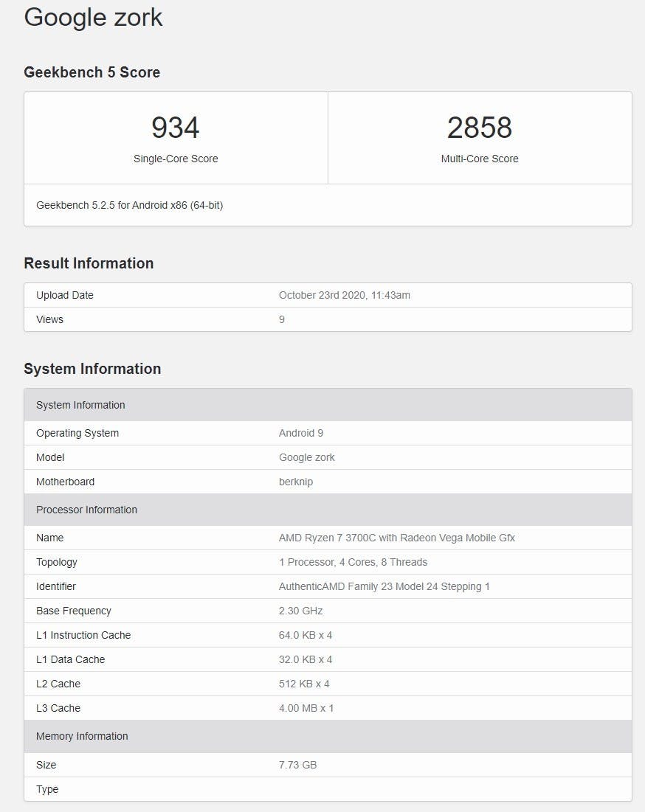Click the Google zork page title
The width and height of the screenshot is (645, 812).
click(x=93, y=17)
